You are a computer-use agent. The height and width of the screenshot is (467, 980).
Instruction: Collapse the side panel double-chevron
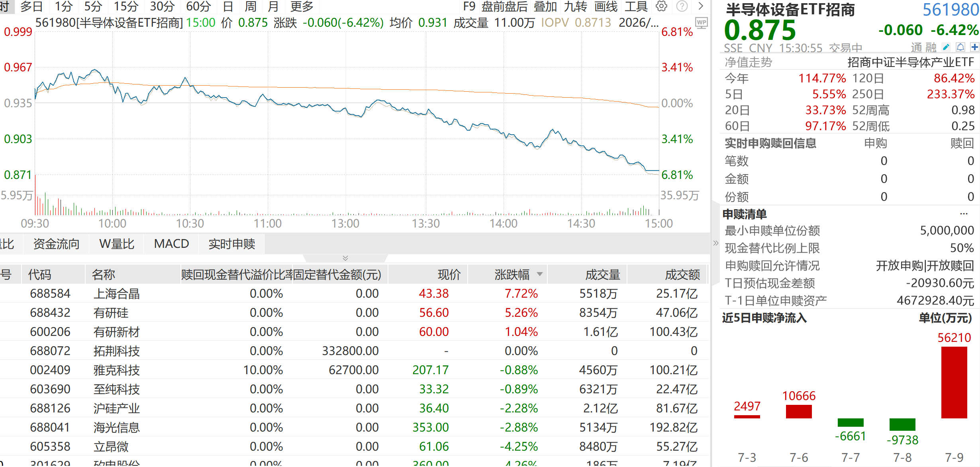pos(715,243)
